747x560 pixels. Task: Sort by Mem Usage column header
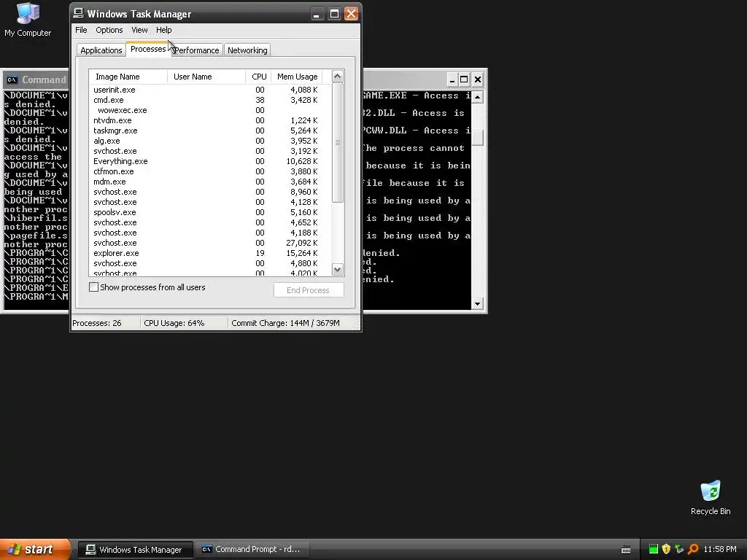point(297,77)
